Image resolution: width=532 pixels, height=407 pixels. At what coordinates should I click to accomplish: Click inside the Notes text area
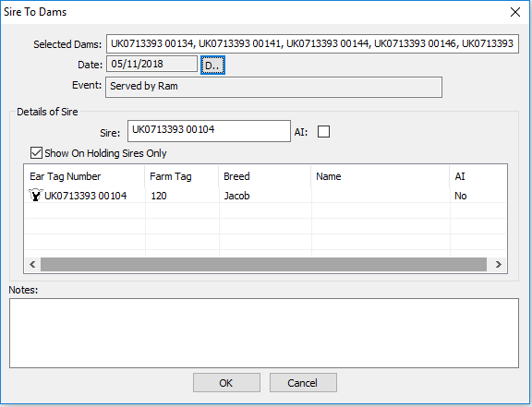264,333
